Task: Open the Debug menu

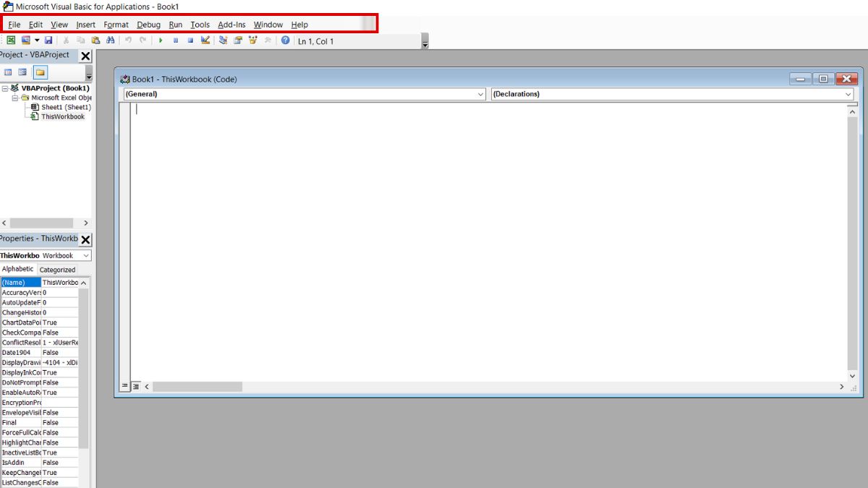Action: [x=149, y=25]
